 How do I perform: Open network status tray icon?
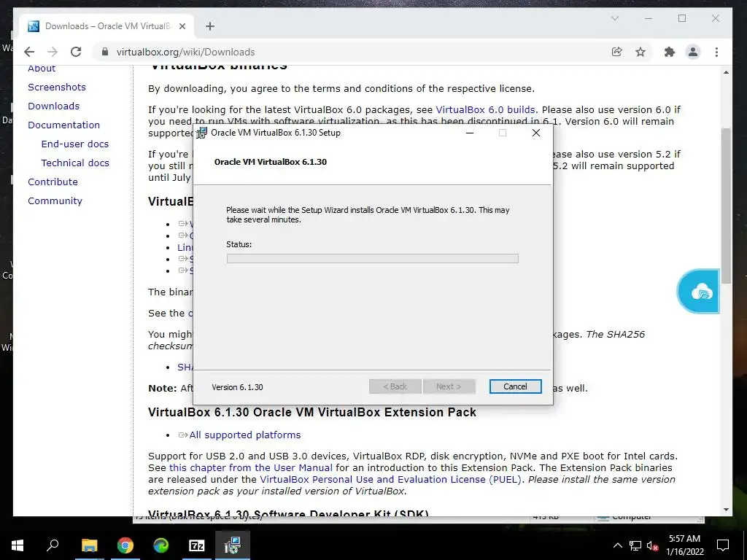coord(635,545)
